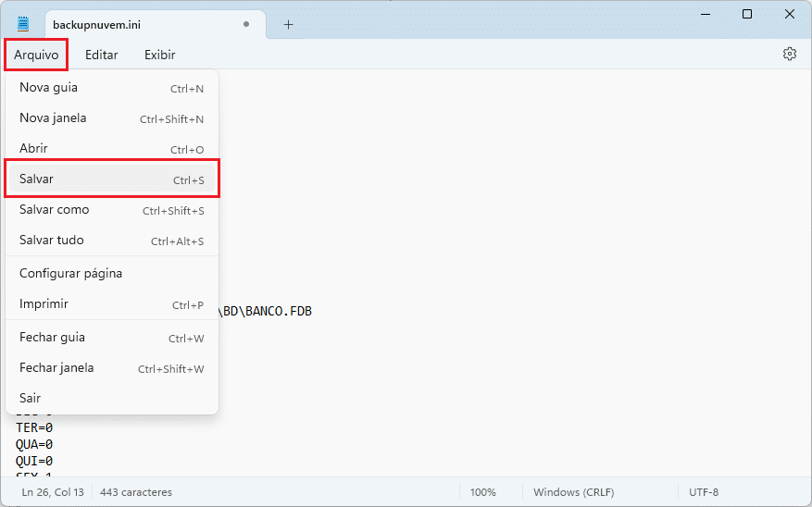Click Fechar guia menu item
Viewport: 812px width, 507px height.
111,338
